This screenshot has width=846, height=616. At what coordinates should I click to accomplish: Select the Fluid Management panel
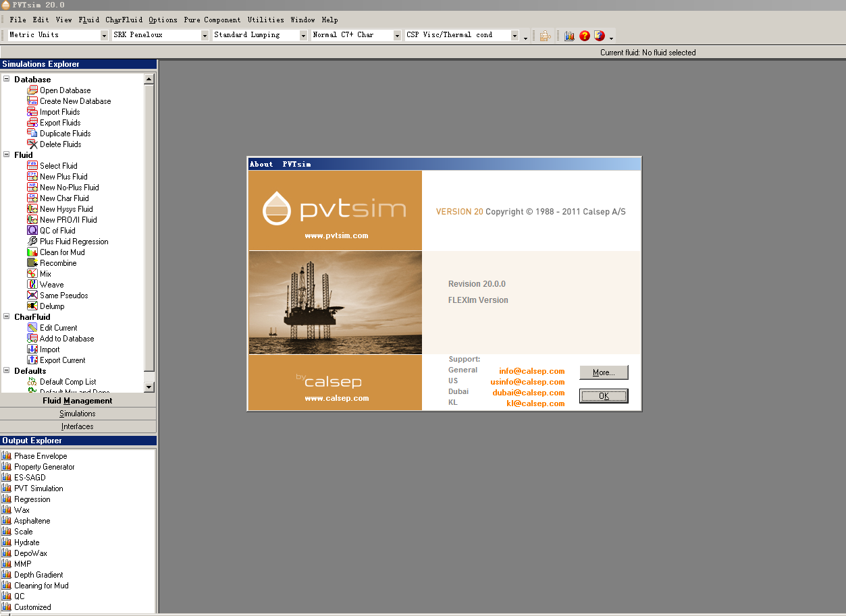(78, 401)
